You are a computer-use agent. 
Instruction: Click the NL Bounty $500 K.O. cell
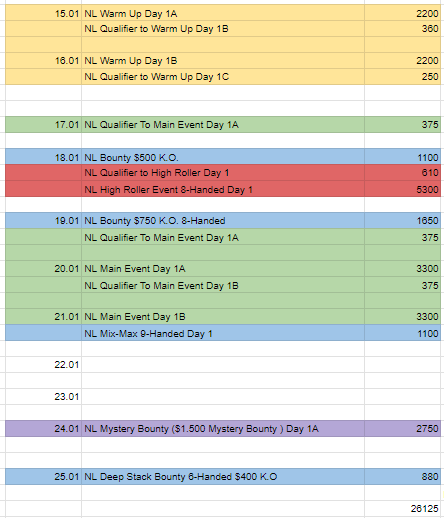click(223, 157)
